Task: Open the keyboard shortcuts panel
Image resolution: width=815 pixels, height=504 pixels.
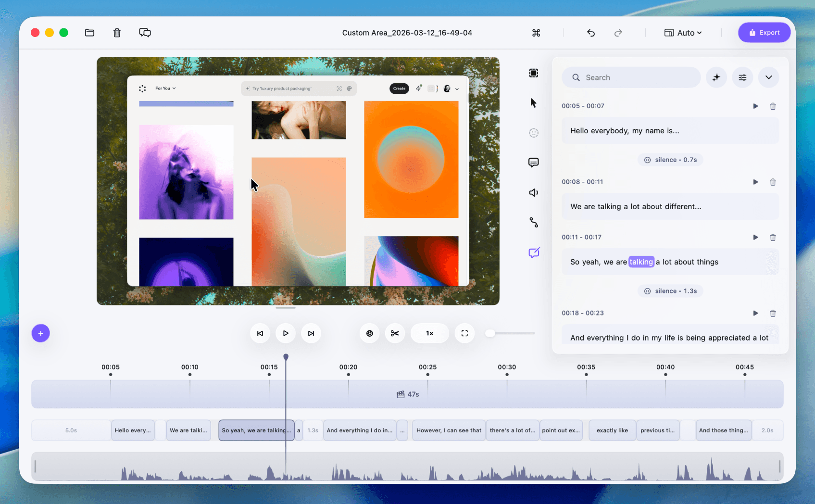Action: (536, 33)
